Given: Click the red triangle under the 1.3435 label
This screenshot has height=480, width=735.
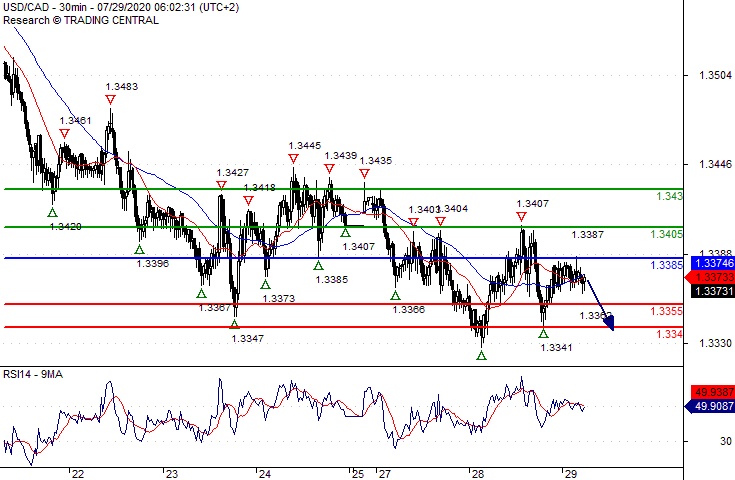Looking at the screenshot, I should click(364, 174).
